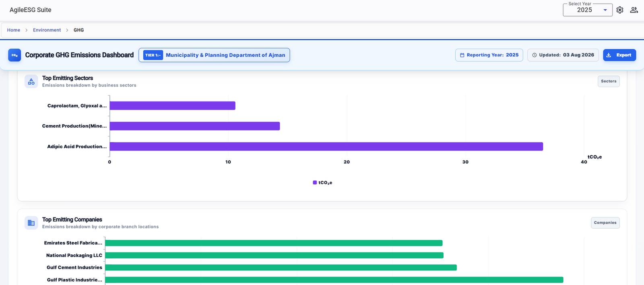Screen dimensions: 644x285
Task: Click the Caprolactam, Glyoxal a... label
Action: [x=77, y=106]
